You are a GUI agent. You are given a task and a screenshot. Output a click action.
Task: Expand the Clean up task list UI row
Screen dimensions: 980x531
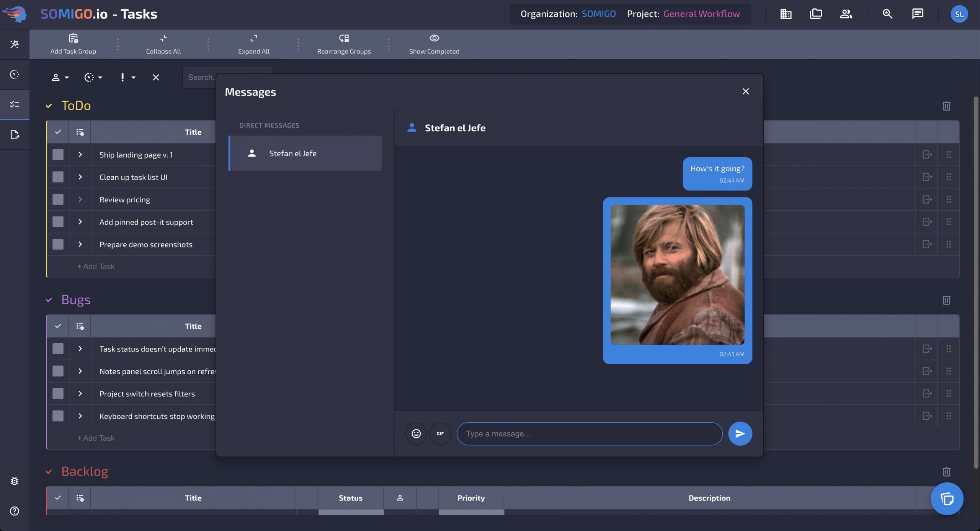coord(80,177)
